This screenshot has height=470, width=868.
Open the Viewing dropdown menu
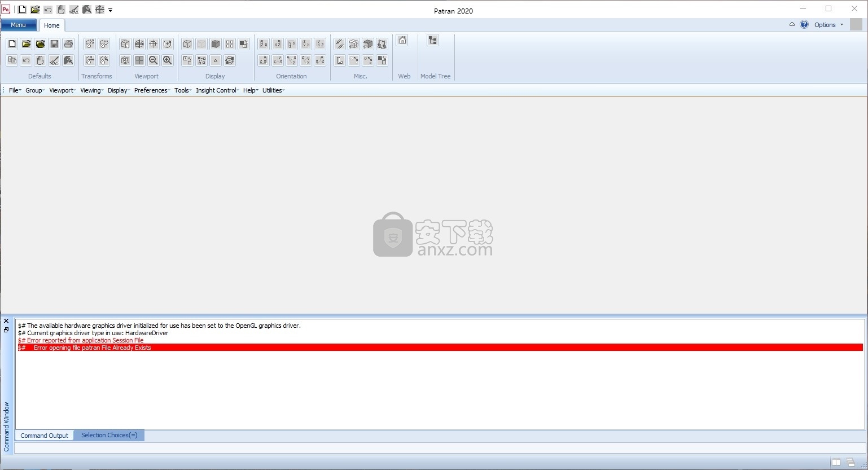point(92,90)
